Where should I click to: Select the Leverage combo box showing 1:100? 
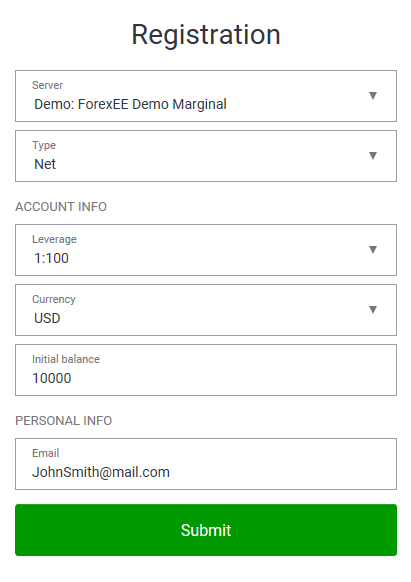[x=206, y=250]
